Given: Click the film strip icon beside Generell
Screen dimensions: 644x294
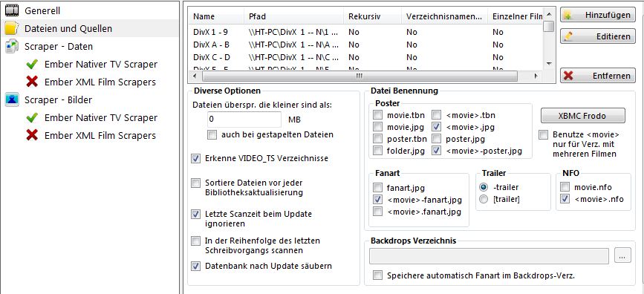Looking at the screenshot, I should click(x=12, y=10).
